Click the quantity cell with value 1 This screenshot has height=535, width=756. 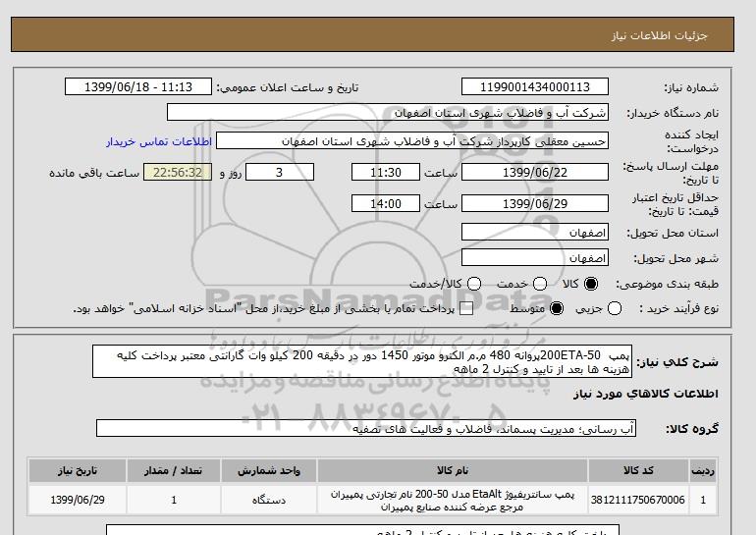click(x=174, y=500)
